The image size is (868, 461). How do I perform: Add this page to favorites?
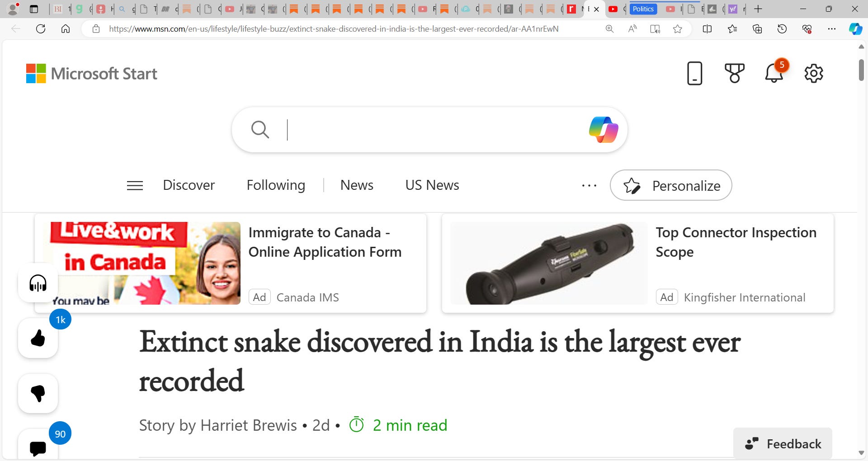click(x=677, y=29)
